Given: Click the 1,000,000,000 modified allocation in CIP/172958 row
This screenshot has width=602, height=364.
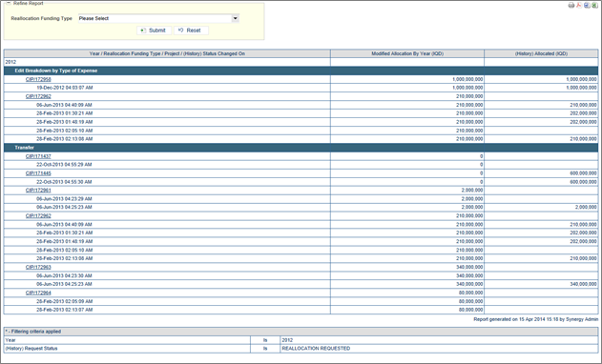Looking at the screenshot, I should tap(467, 79).
